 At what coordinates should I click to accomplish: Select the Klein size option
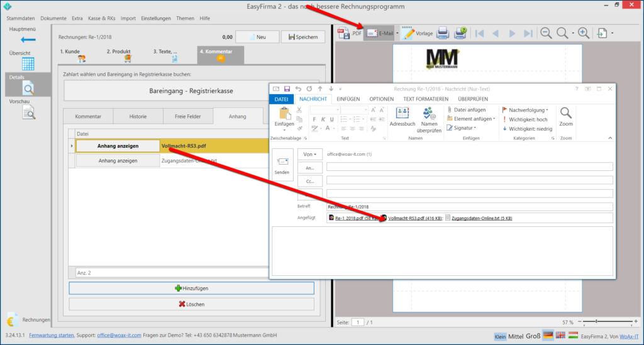point(500,336)
